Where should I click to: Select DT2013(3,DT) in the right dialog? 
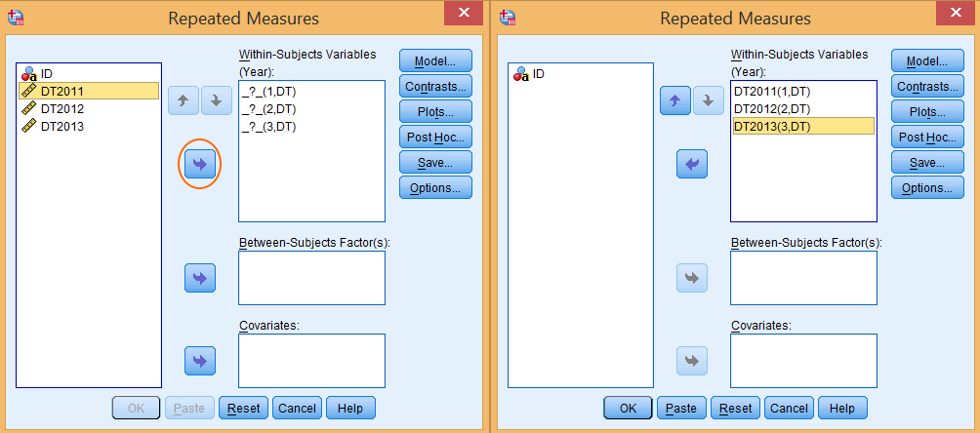tap(771, 126)
